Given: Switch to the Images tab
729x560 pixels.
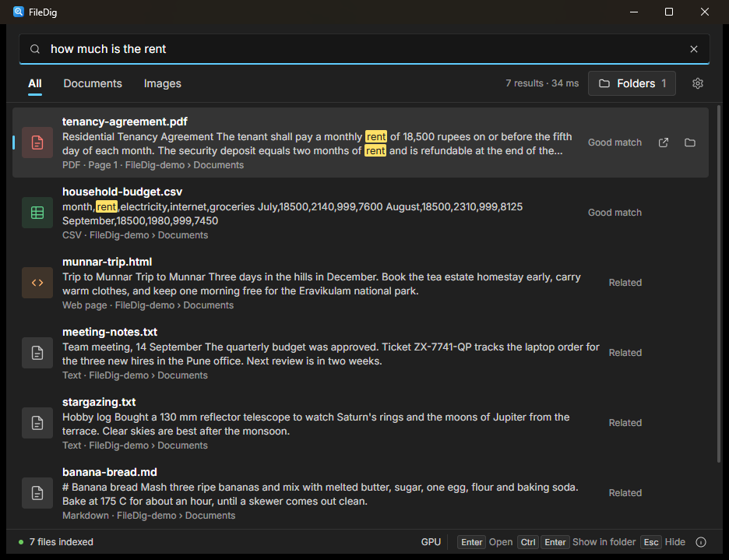Looking at the screenshot, I should pyautogui.click(x=162, y=83).
